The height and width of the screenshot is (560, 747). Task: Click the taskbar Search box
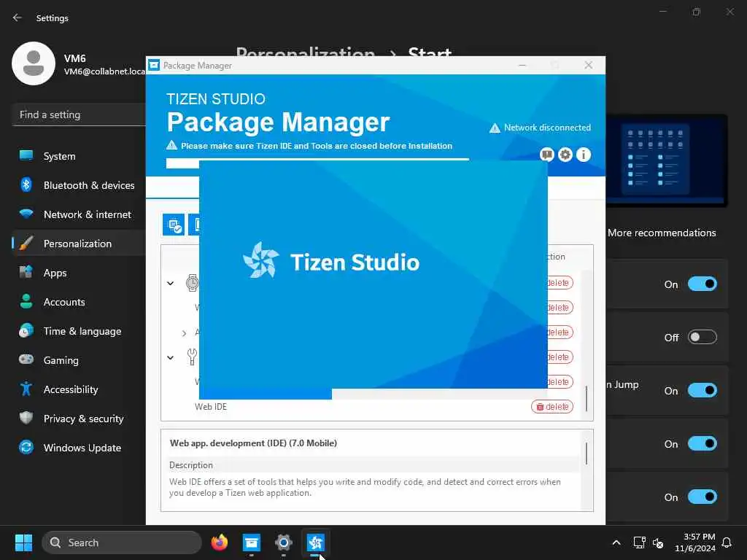122,542
